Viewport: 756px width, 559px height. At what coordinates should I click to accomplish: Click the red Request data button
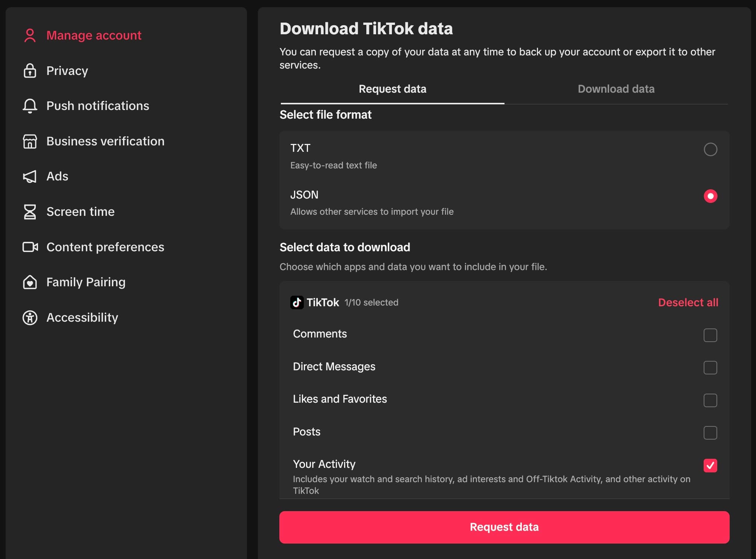[504, 527]
